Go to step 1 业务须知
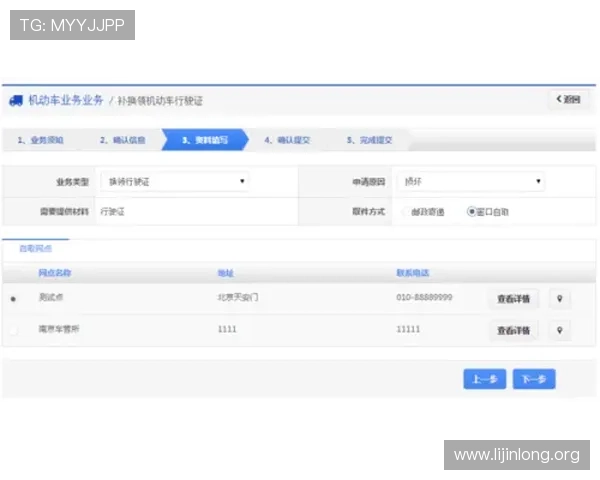 pos(41,140)
